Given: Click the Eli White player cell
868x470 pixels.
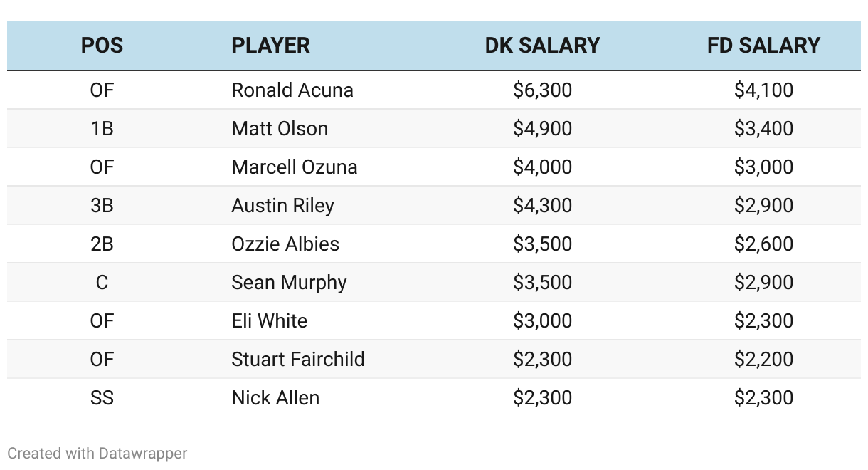Looking at the screenshot, I should [x=269, y=321].
